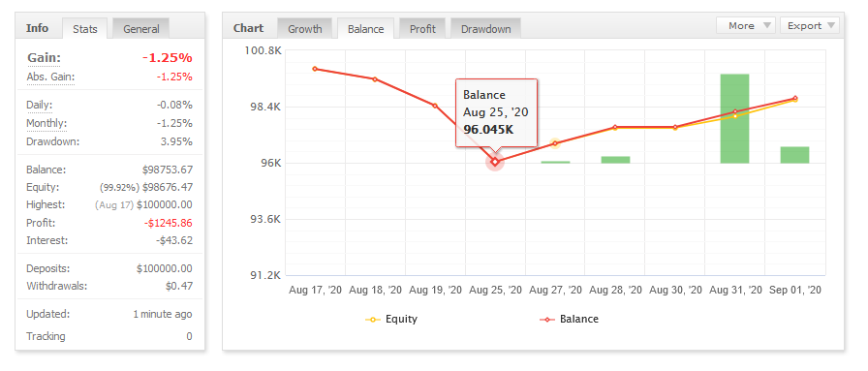Click the Balance value $98753.67
The width and height of the screenshot is (868, 371).
(x=168, y=170)
